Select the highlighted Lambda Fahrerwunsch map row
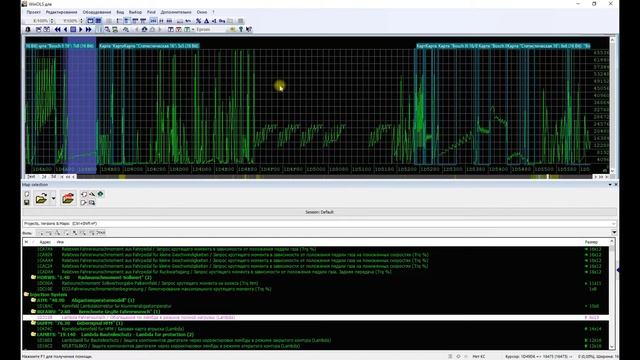Viewport: 640px width, 360px height. pyautogui.click(x=316, y=317)
